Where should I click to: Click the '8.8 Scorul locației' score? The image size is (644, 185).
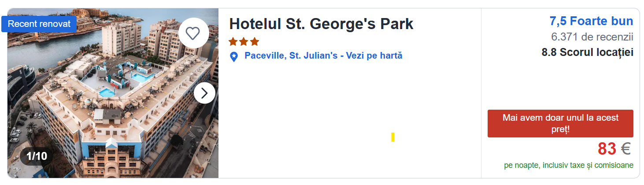click(587, 52)
